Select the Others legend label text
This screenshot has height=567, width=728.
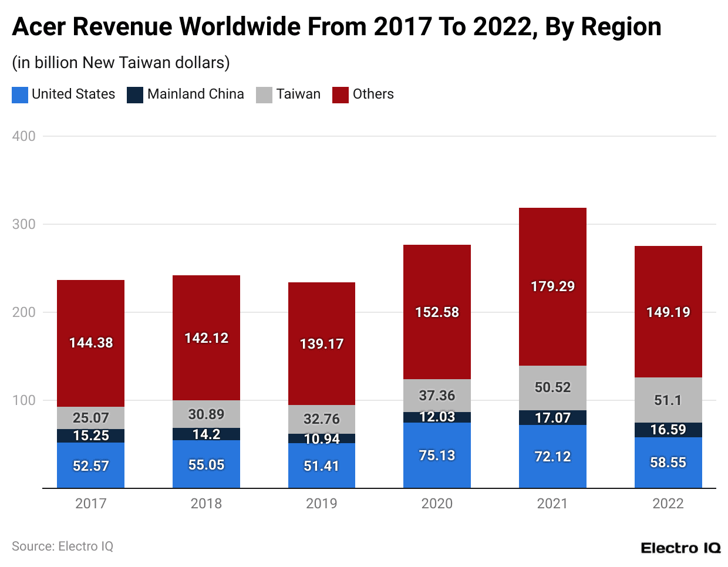point(372,95)
